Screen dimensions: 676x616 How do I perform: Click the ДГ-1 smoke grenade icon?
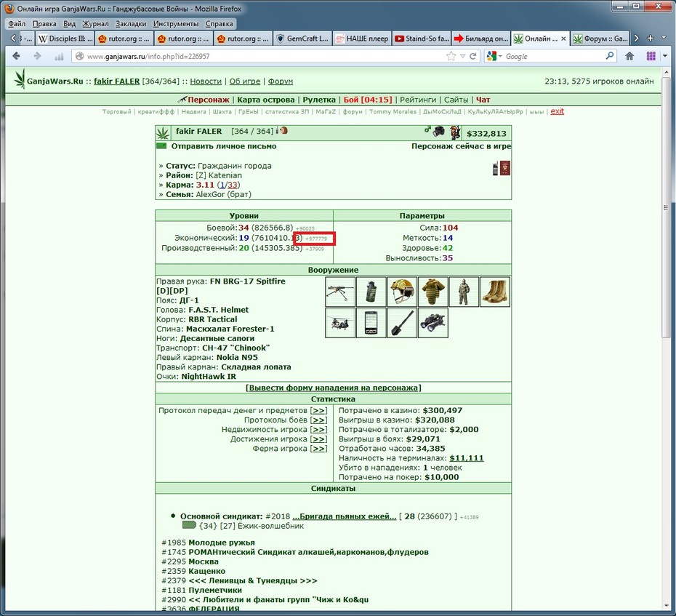[371, 292]
